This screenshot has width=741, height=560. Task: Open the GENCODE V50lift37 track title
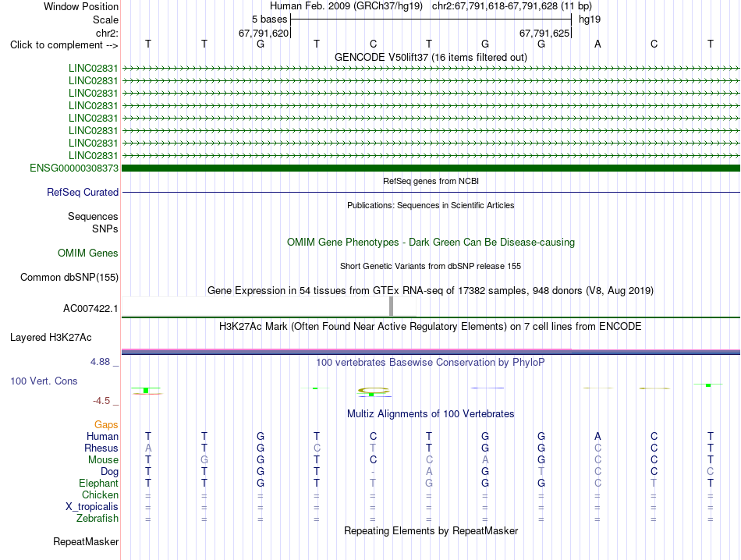point(431,57)
